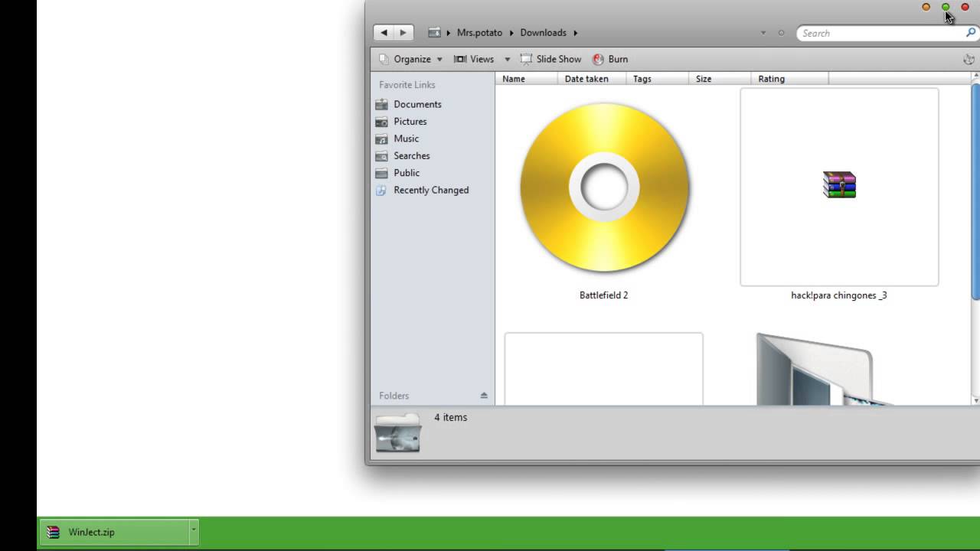Select Downloads in the breadcrumb path
Viewport: 980px width, 551px height.
[543, 33]
